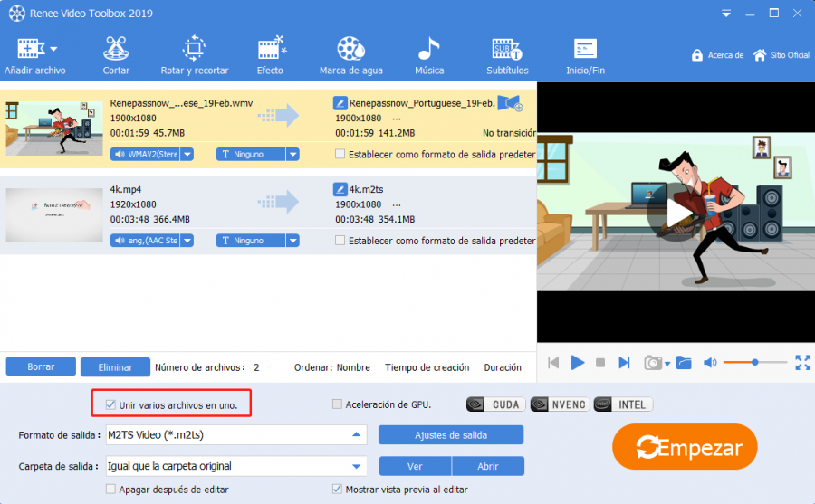This screenshot has height=504, width=815.
Task: Select the 4k.mp4 file name
Action: point(125,190)
